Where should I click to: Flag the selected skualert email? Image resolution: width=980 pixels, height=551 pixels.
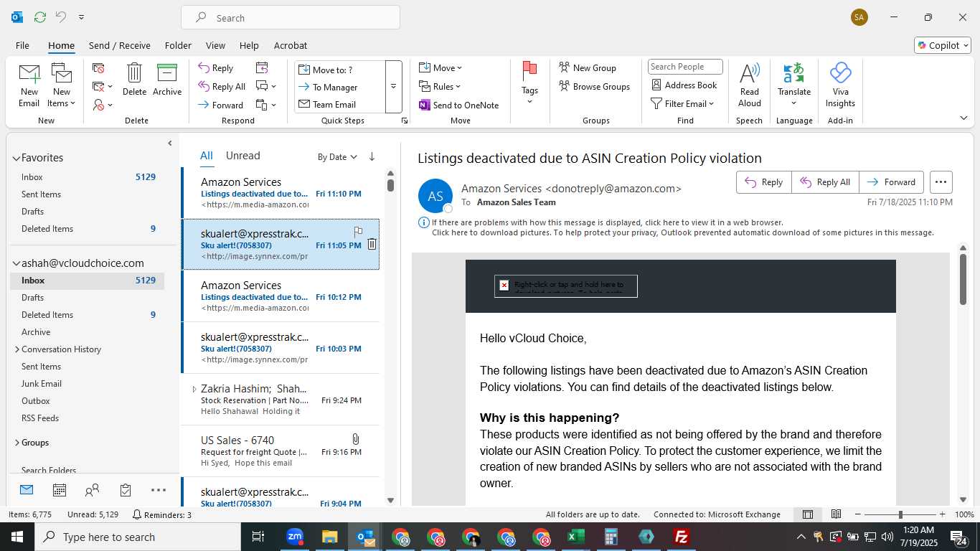[x=358, y=232]
